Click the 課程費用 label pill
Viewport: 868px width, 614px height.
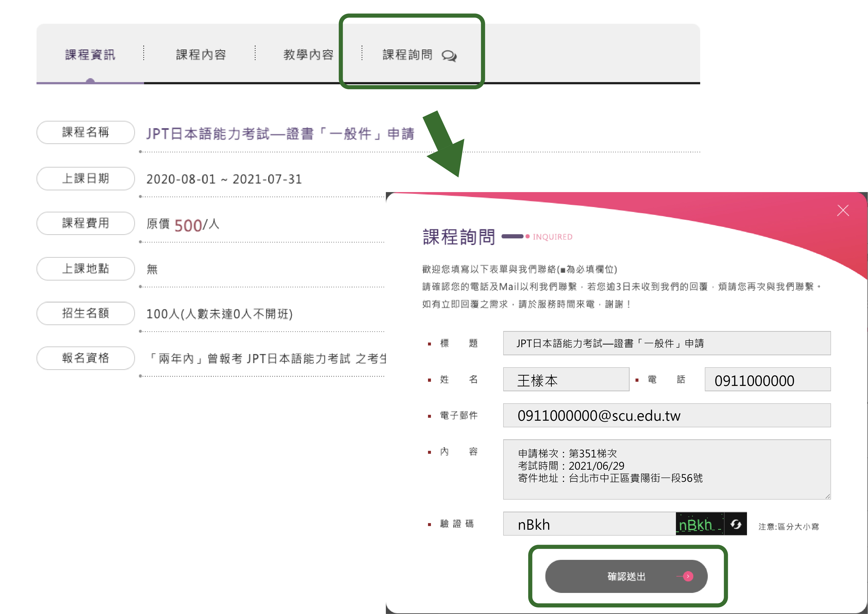[86, 223]
